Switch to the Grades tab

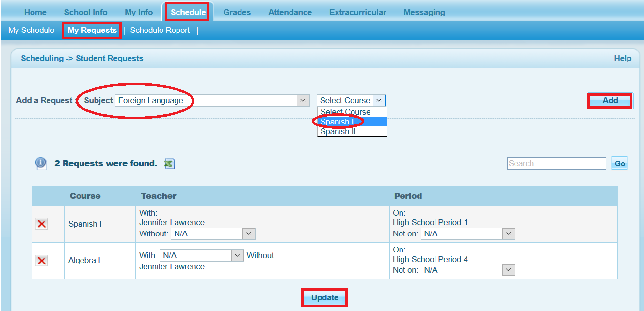[237, 12]
